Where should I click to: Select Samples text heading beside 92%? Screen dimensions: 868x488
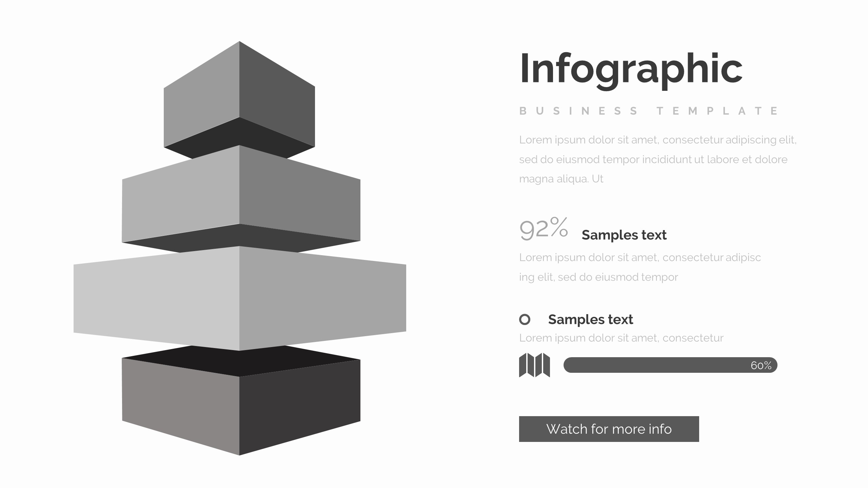tap(624, 235)
